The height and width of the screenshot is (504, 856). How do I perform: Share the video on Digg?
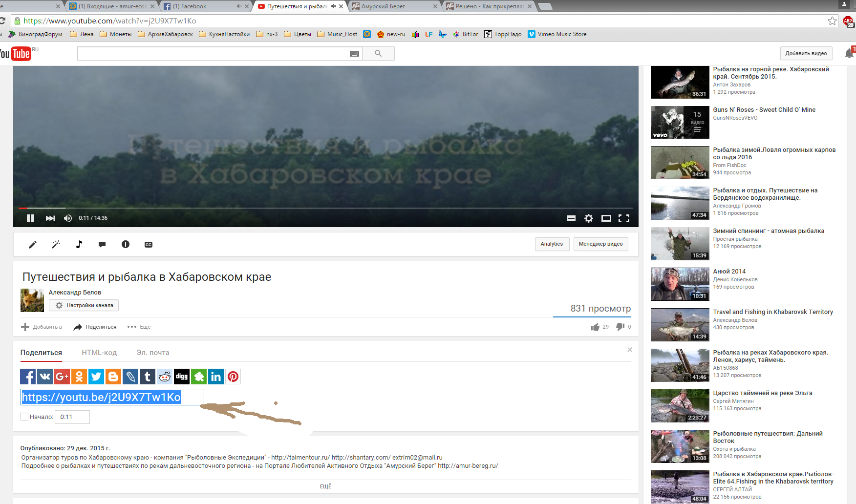[x=182, y=377]
